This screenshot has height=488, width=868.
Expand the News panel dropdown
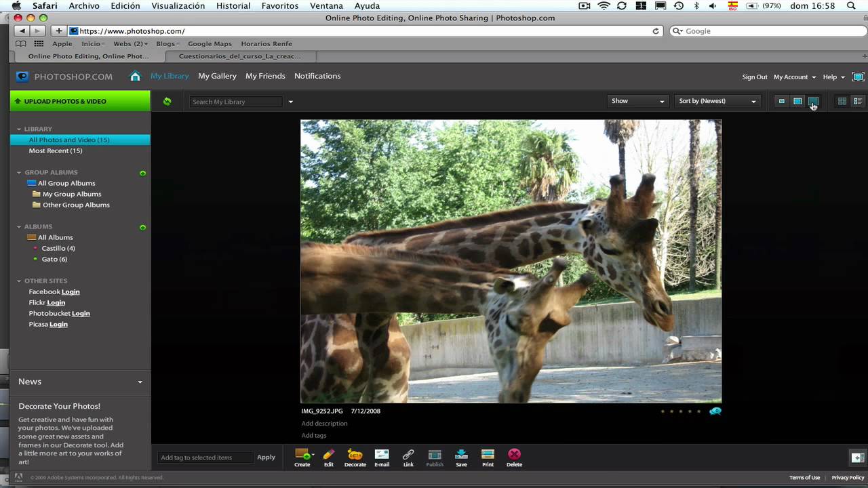140,382
